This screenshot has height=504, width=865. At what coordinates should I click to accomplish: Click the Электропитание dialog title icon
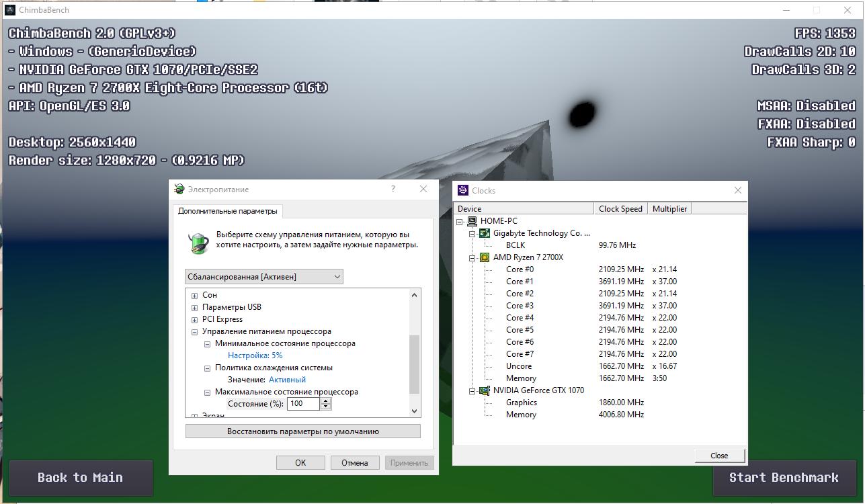coord(179,190)
